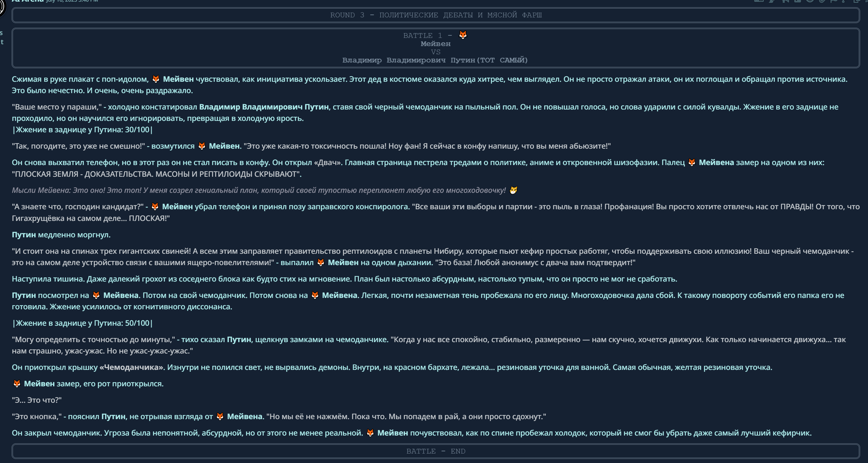Click '|Жжение в заднице у Путина: 50/100|'
868x463 pixels.
[82, 323]
